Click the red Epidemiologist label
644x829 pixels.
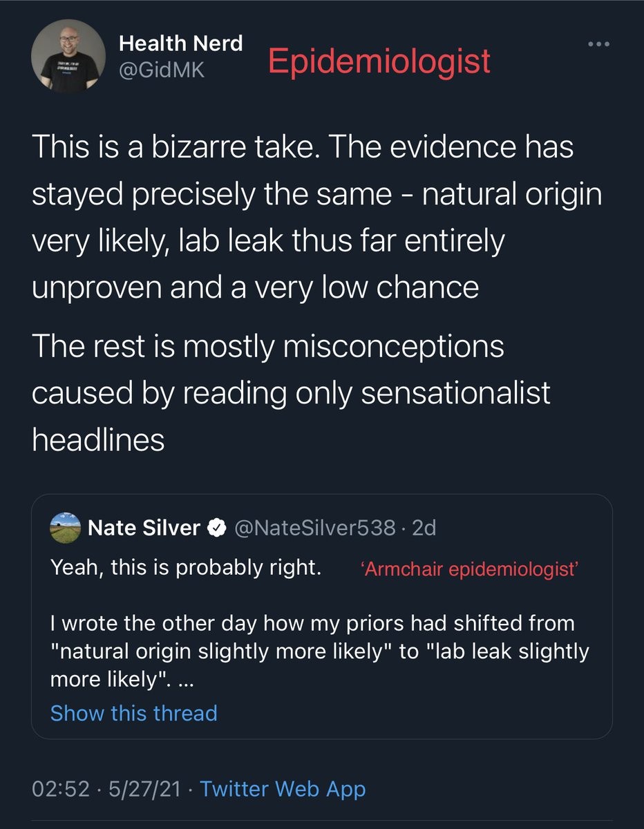(x=379, y=61)
